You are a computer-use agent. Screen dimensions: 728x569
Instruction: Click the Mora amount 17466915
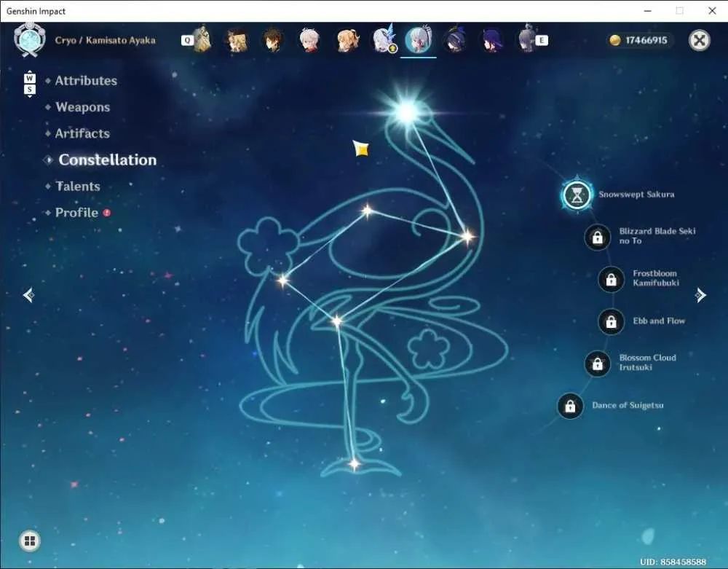[646, 40]
